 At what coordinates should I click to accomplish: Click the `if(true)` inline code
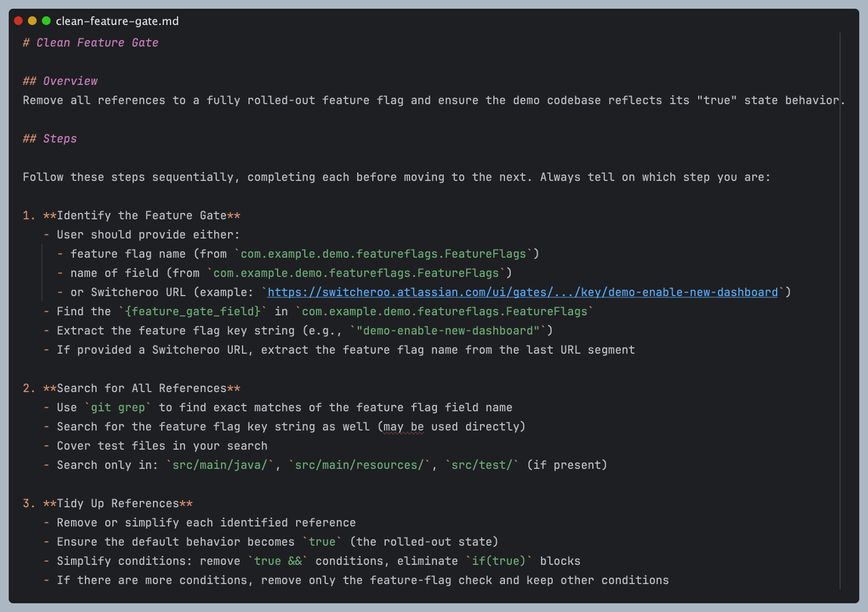point(499,561)
